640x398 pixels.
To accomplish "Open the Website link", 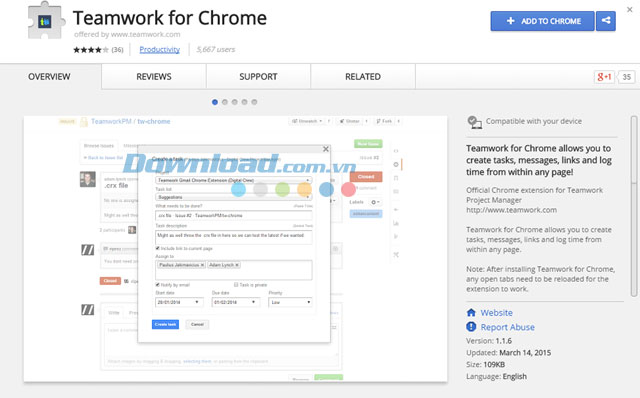I will pyautogui.click(x=496, y=313).
